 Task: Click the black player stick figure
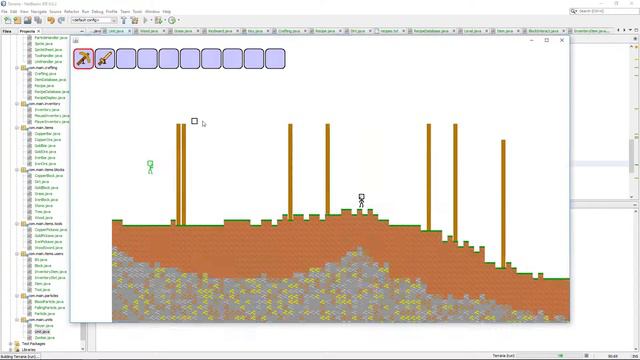tap(361, 200)
